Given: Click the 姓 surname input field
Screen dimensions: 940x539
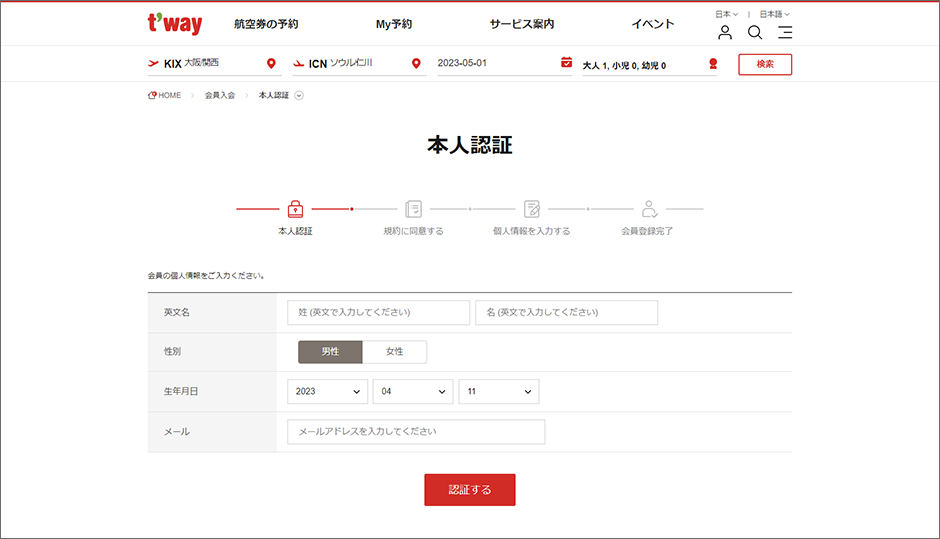Looking at the screenshot, I should [x=378, y=312].
